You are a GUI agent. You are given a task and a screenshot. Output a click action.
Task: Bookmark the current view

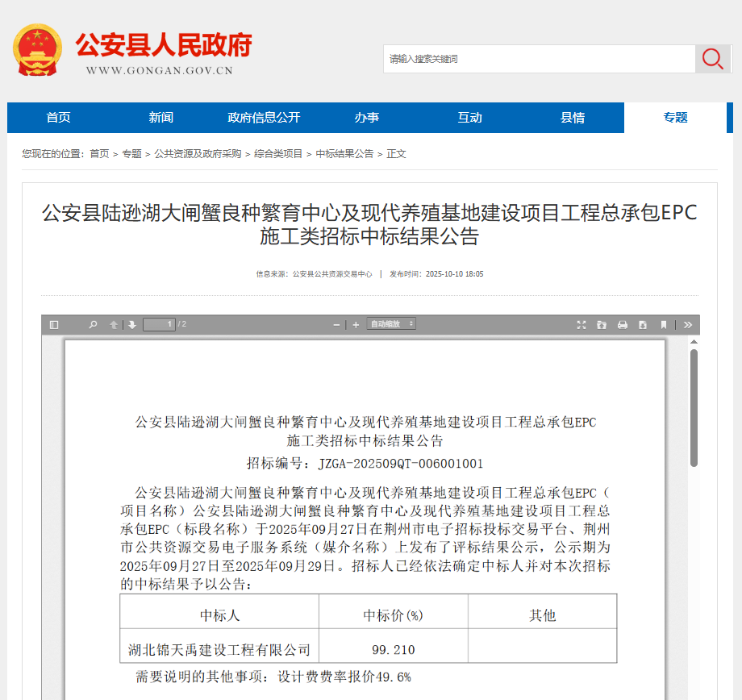coord(663,324)
